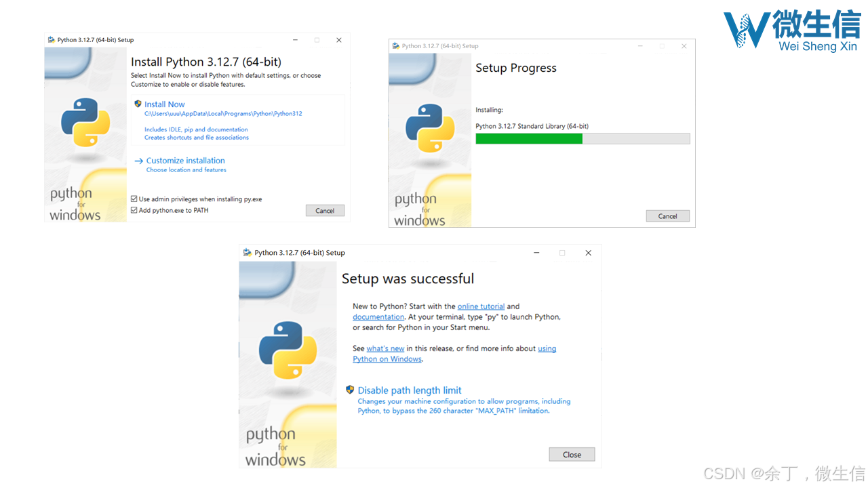
Task: Toggle Add python.exe to PATH checkbox
Action: (x=134, y=210)
